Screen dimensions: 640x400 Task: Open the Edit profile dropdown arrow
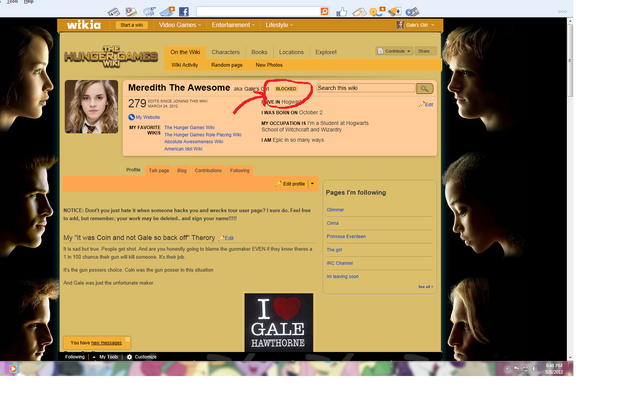click(x=312, y=184)
